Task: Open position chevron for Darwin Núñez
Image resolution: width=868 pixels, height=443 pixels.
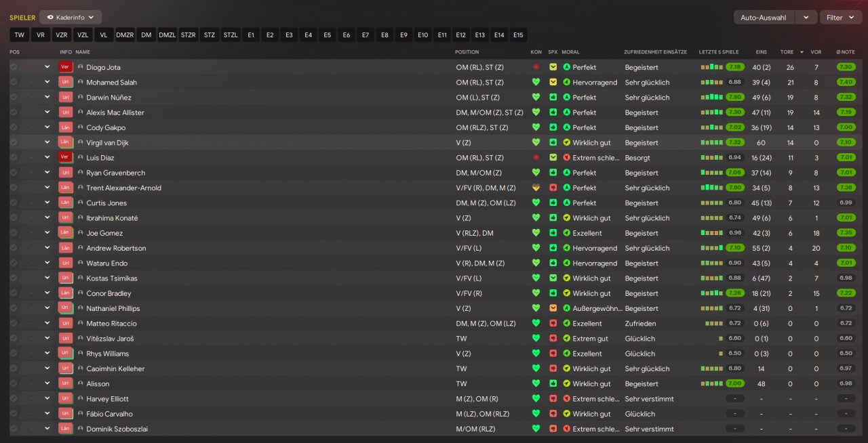Action: [47, 98]
